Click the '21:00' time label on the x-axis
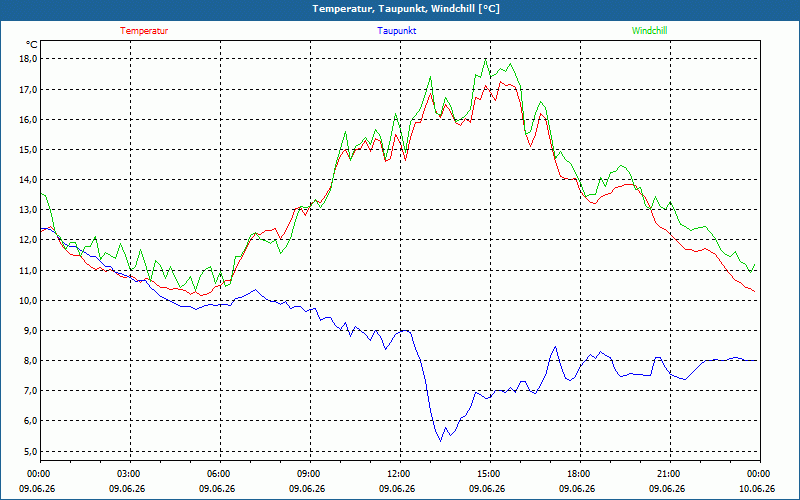Screen dimensions: 800x500 click(x=667, y=474)
